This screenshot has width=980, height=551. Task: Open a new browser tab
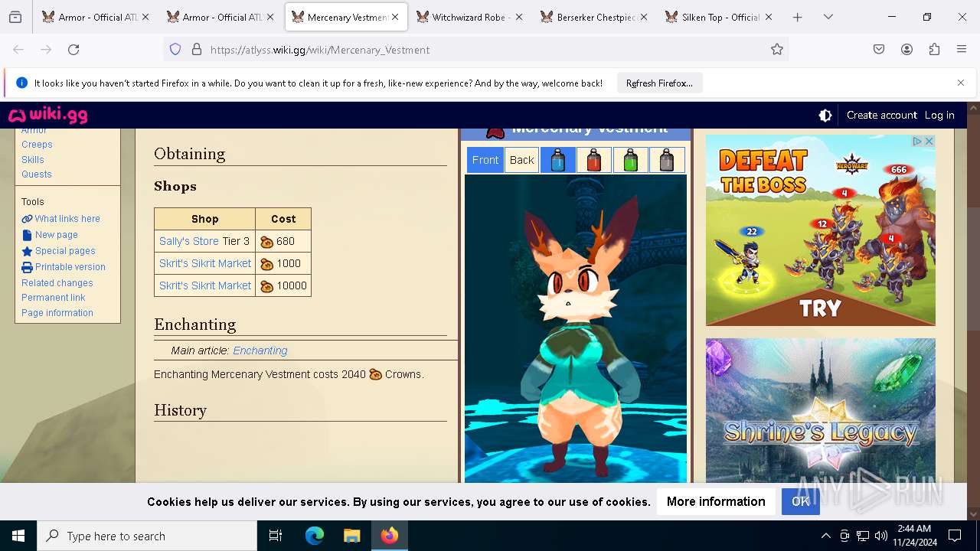(797, 17)
